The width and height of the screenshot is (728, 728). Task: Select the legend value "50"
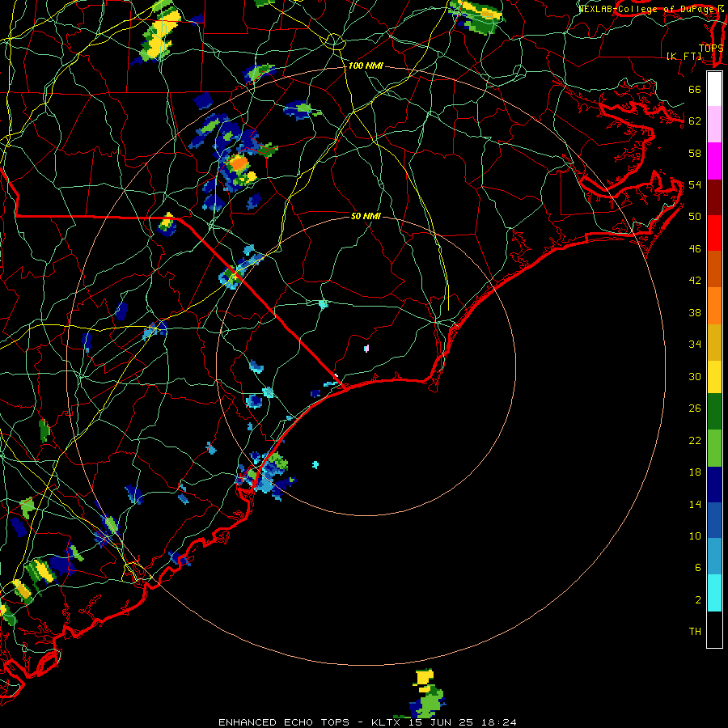[x=695, y=216]
